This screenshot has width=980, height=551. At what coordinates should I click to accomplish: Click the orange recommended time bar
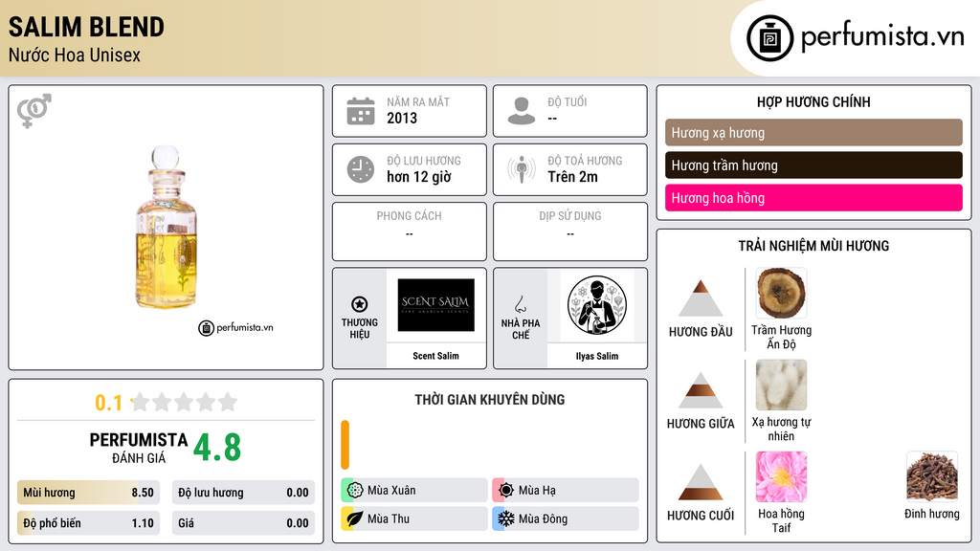pos(345,445)
